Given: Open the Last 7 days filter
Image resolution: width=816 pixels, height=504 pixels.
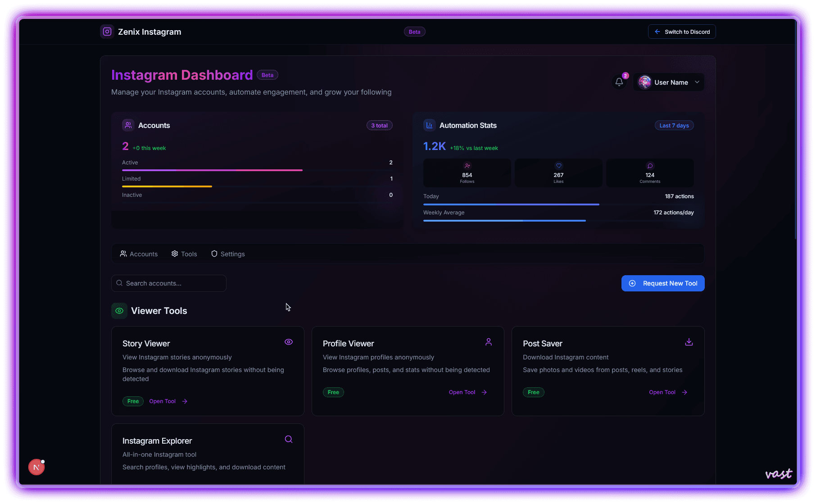Looking at the screenshot, I should (x=674, y=125).
